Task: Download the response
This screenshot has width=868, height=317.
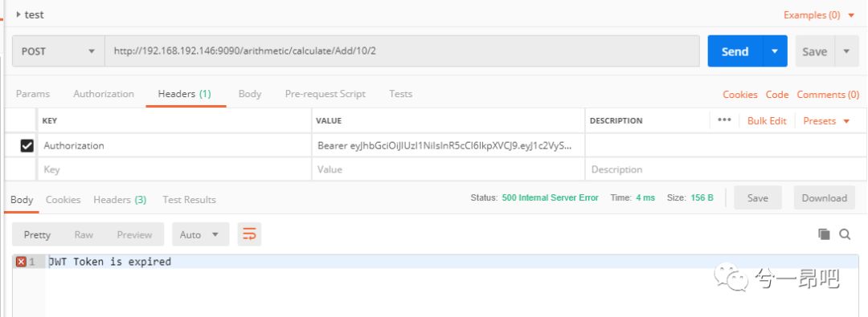Action: [825, 197]
